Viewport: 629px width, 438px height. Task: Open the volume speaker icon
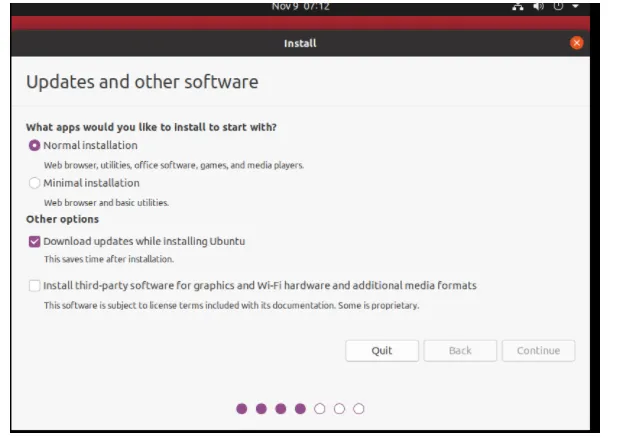538,6
